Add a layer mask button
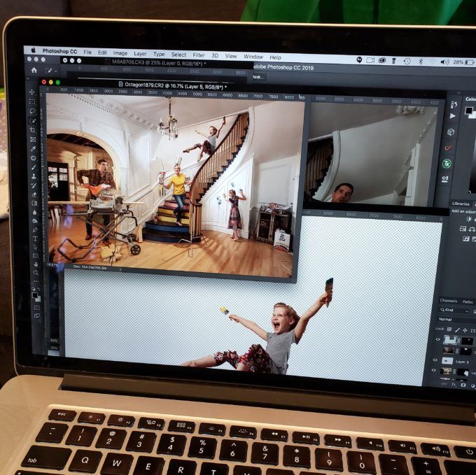This screenshot has width=476, height=475. pos(463,385)
